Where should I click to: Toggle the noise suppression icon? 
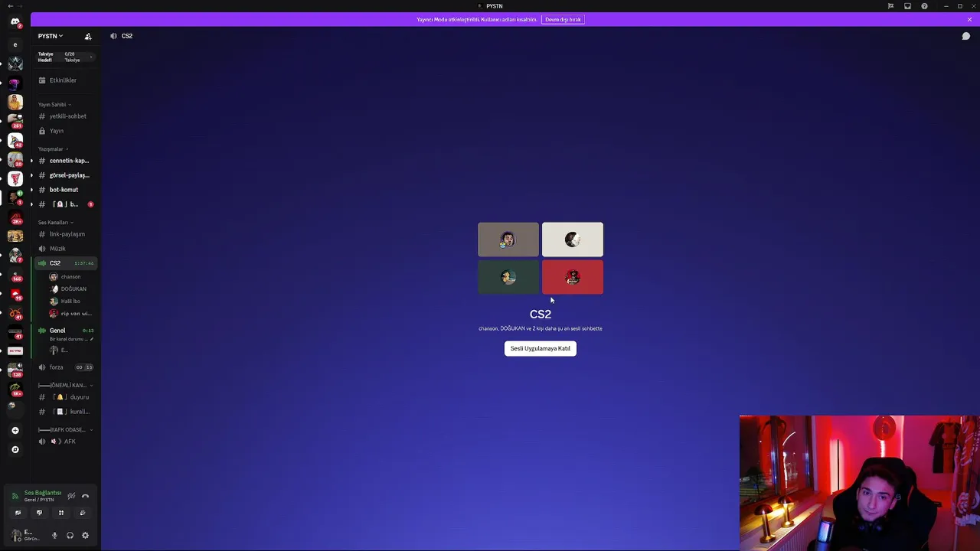click(x=71, y=496)
